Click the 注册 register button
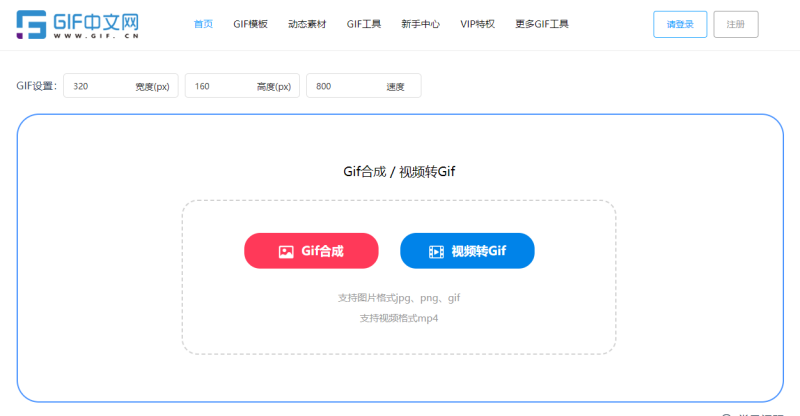Screen dimensions: 800x416 (736, 24)
